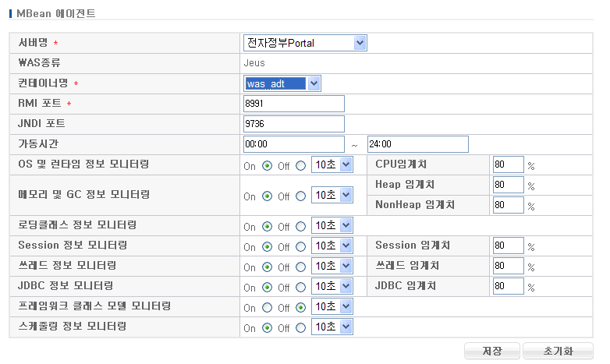Image resolution: width=610 pixels, height=364 pixels.
Task: Disable 쓰레드 정보 모니터링 with Off radio
Action: (x=300, y=267)
